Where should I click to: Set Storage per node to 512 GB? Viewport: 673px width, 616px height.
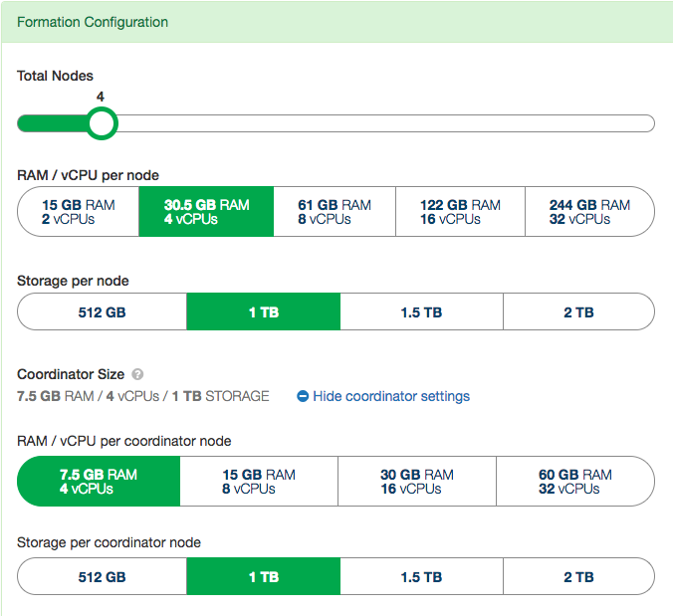point(103,311)
